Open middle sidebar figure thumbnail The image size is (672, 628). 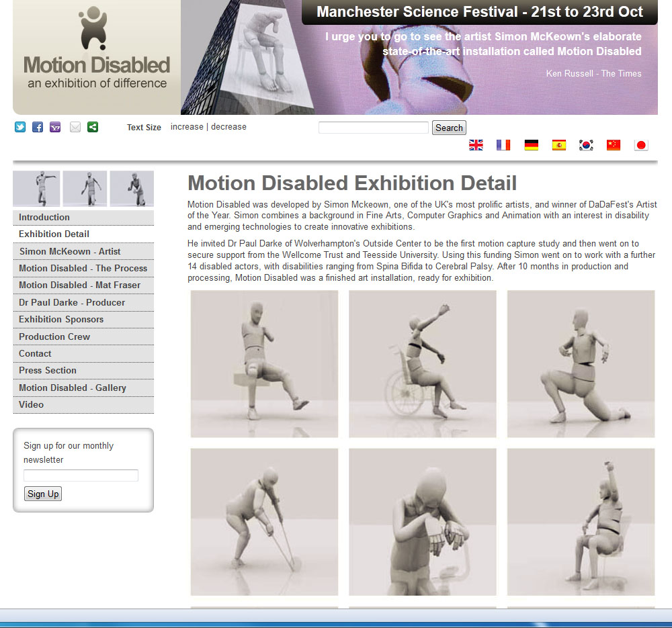[x=85, y=189]
